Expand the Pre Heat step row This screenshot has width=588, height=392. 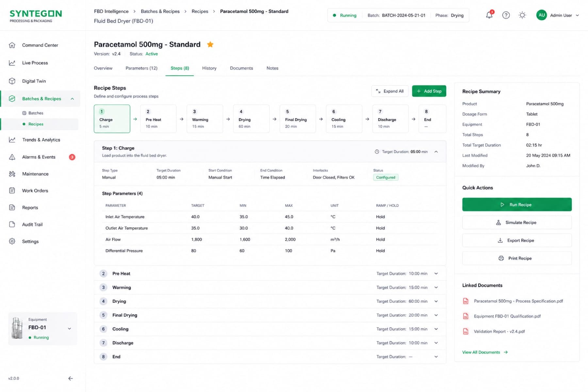(x=270, y=274)
